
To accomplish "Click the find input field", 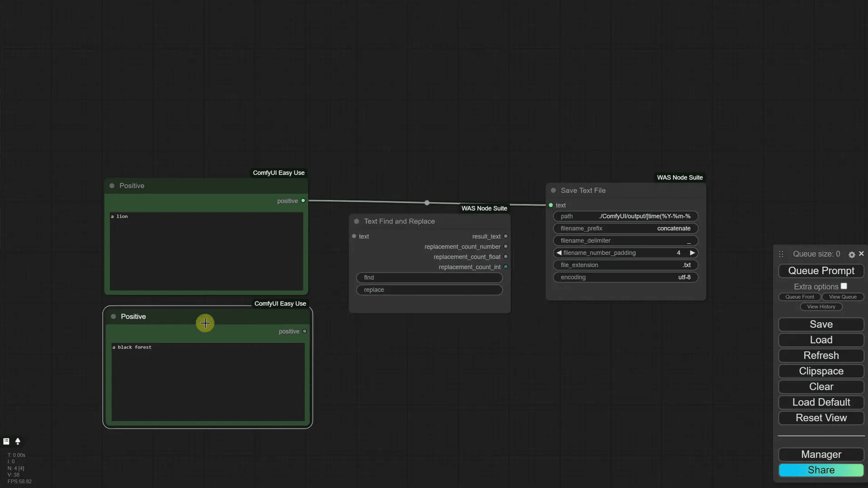I will coord(429,277).
